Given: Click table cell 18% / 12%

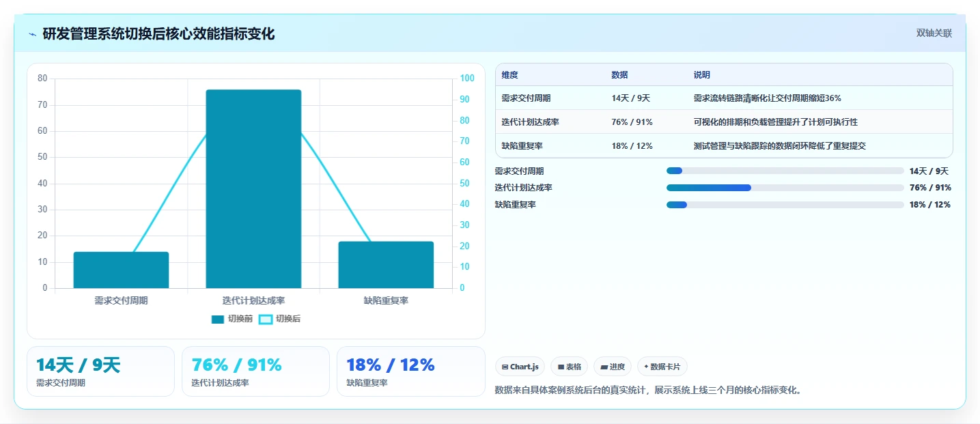Looking at the screenshot, I should (x=632, y=146).
